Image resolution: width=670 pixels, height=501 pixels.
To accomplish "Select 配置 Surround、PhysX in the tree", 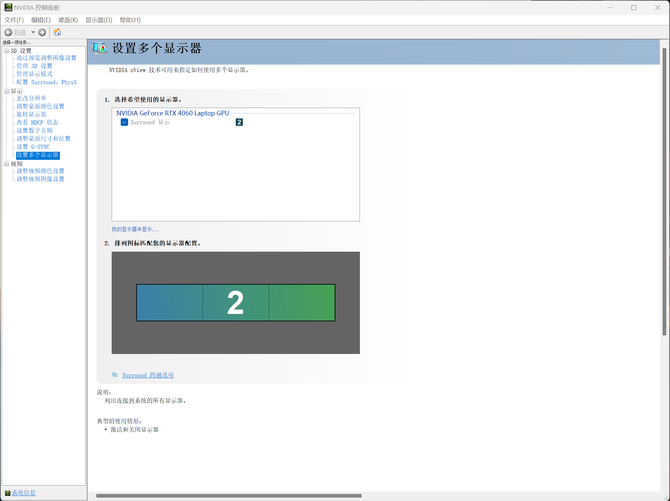I will coord(47,82).
